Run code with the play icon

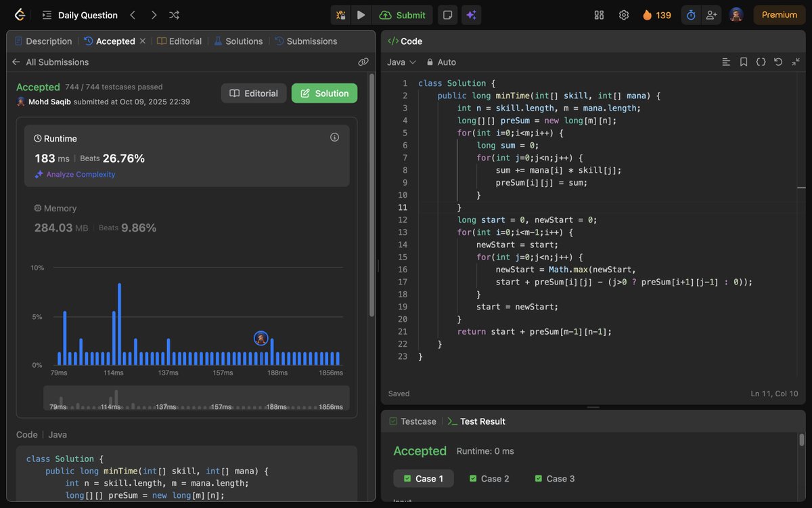[361, 15]
